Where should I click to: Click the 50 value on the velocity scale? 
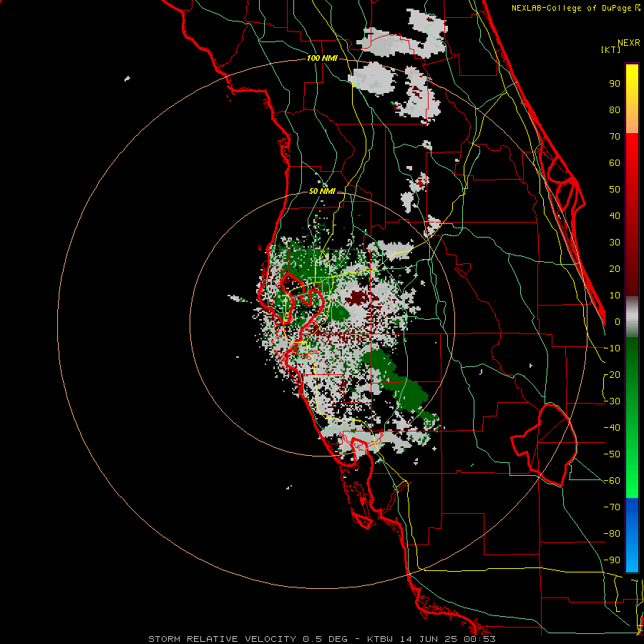615,190
